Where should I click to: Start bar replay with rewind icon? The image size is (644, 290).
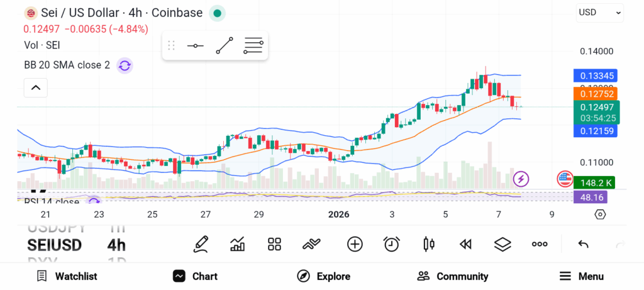tap(465, 244)
